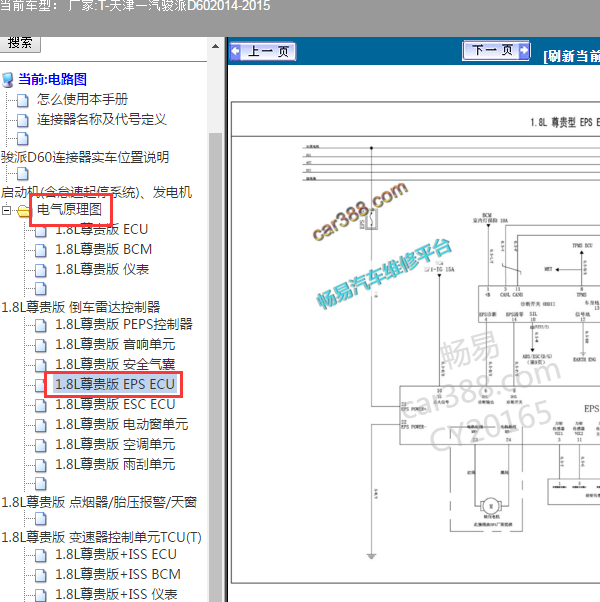
Task: Open 1.8L尊贵版 仪表 diagram
Action: tap(102, 269)
